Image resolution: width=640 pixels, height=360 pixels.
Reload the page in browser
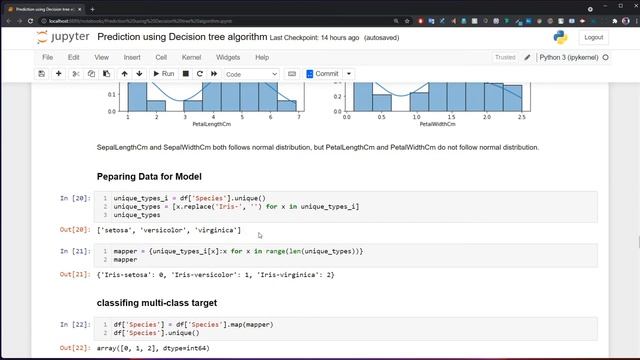pyautogui.click(x=30, y=21)
